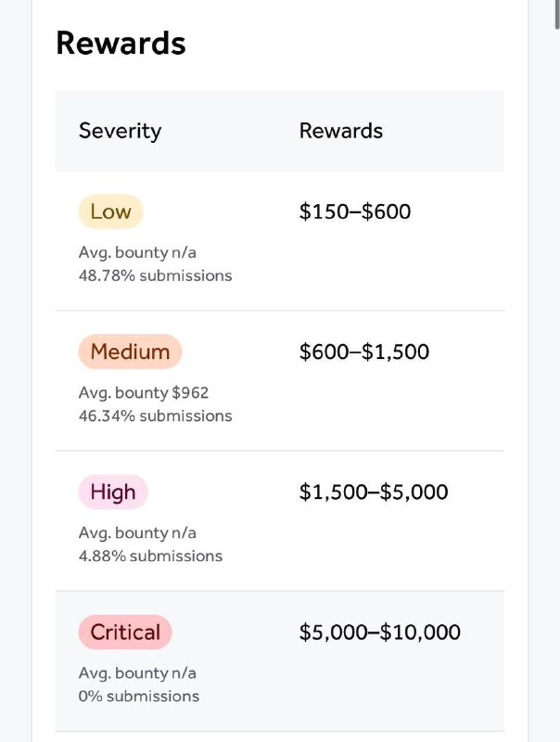Click the $150–$600 reward amount
Image resolution: width=560 pixels, height=742 pixels.
pos(355,211)
